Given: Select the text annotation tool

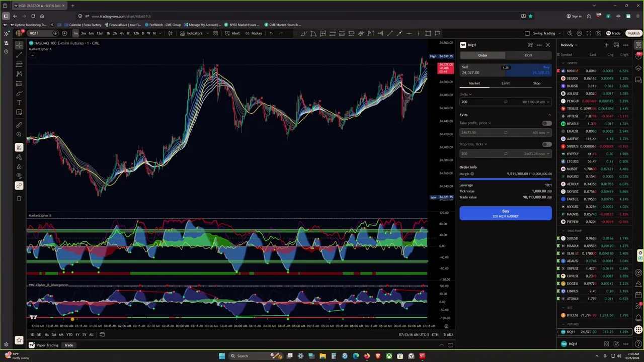Looking at the screenshot, I should pos(19,103).
